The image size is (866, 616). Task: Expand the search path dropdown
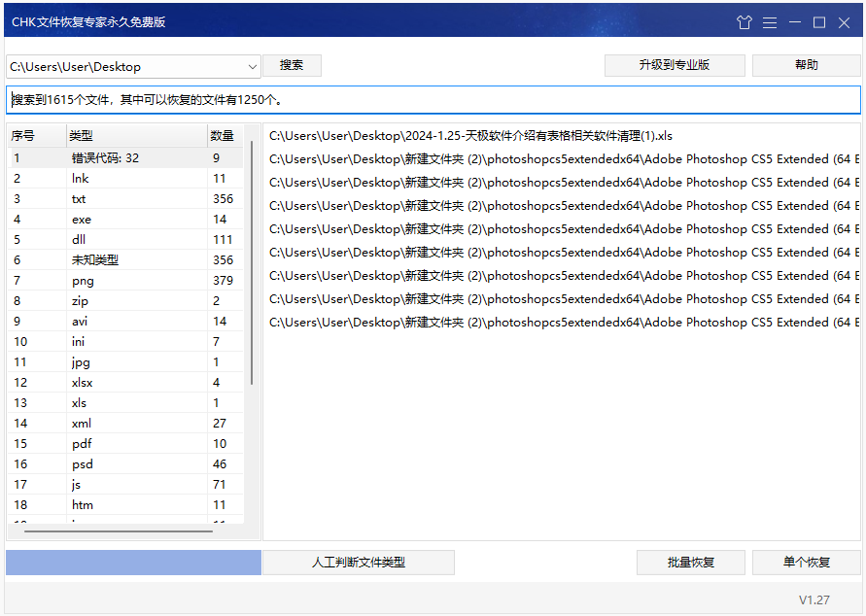253,66
